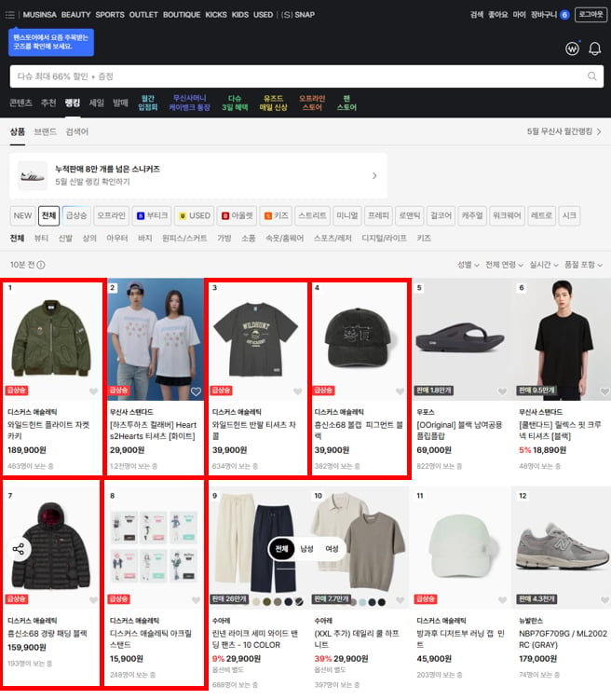611x700 pixels.
Task: Click the 로그아웃 button
Action: 591,14
